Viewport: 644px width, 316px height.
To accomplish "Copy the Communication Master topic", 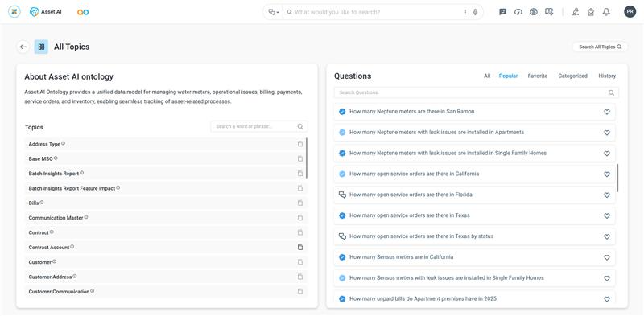I will [300, 218].
